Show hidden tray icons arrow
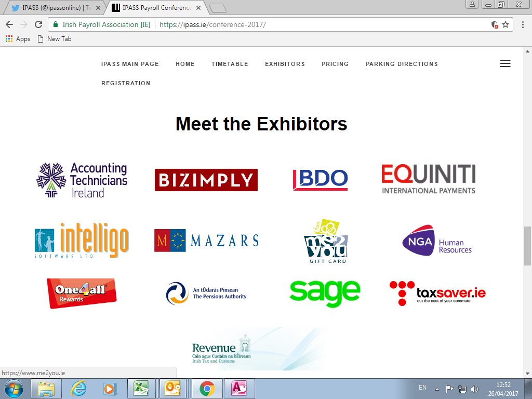 [x=437, y=389]
